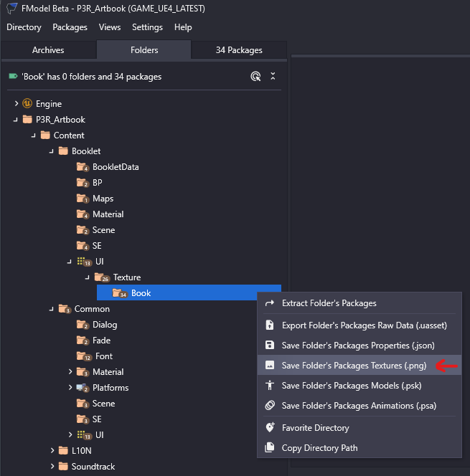Click the focus/locate icon in folder header
The width and height of the screenshot is (470, 476).
[255, 76]
